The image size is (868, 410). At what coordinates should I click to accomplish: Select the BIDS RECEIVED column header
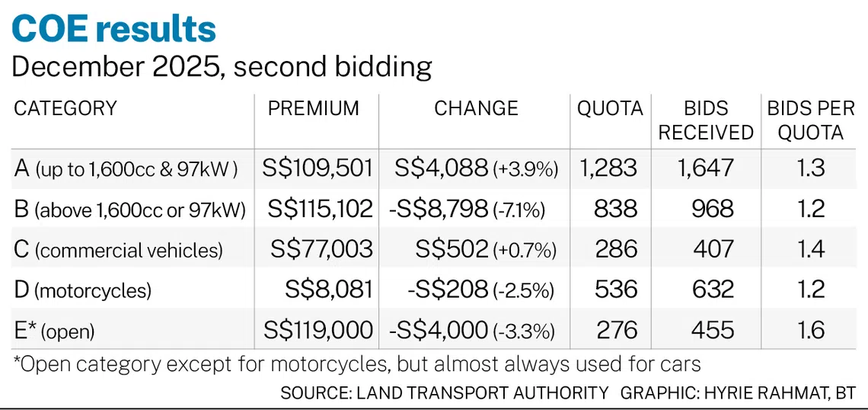(x=706, y=120)
